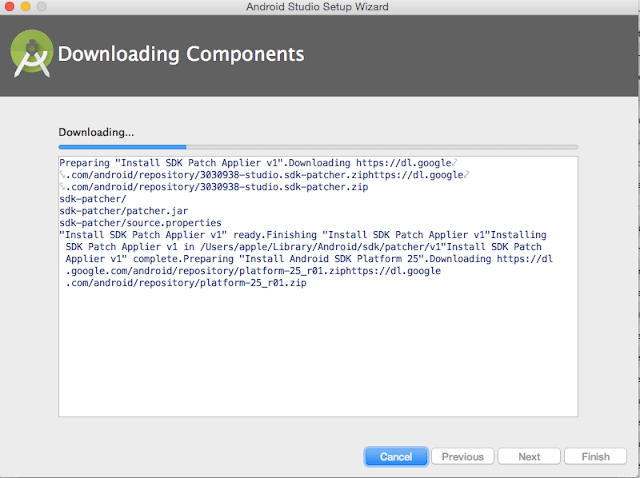Click the 'sdk-patcher/patcher.jar' log line
This screenshot has height=478, width=640.
click(x=124, y=211)
